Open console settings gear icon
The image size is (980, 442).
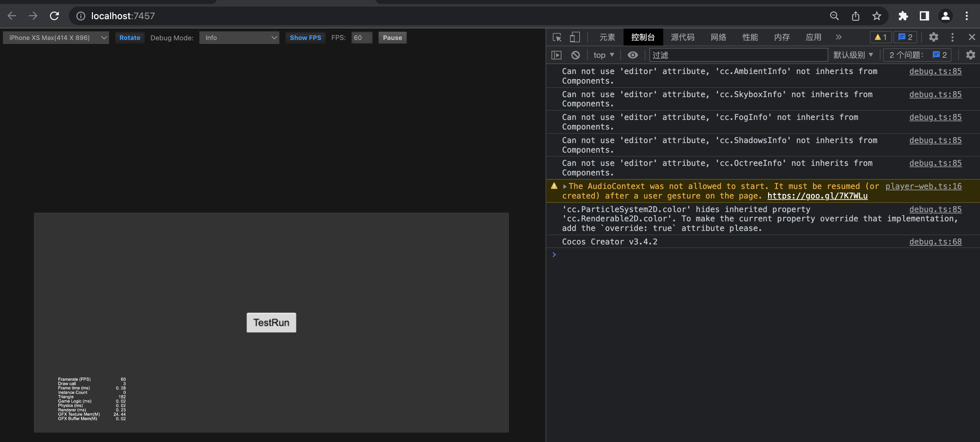point(970,55)
